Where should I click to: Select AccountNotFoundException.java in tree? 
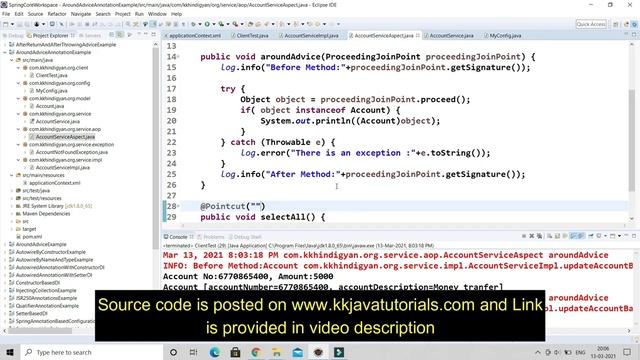click(72, 152)
